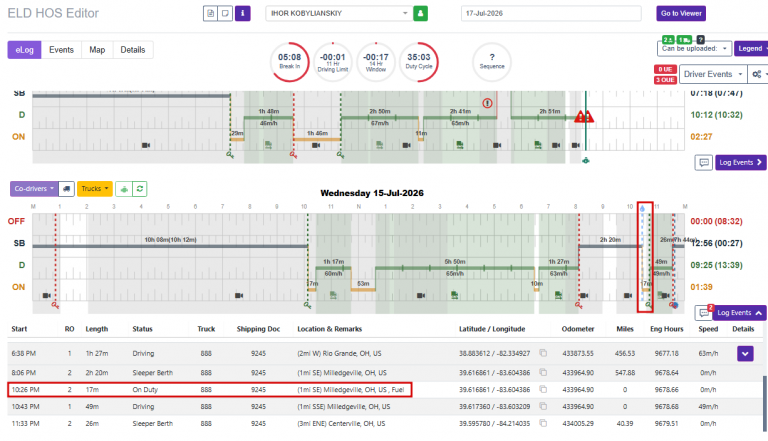The height and width of the screenshot is (441, 768).
Task: Click the green driver profile icon
Action: 420,13
